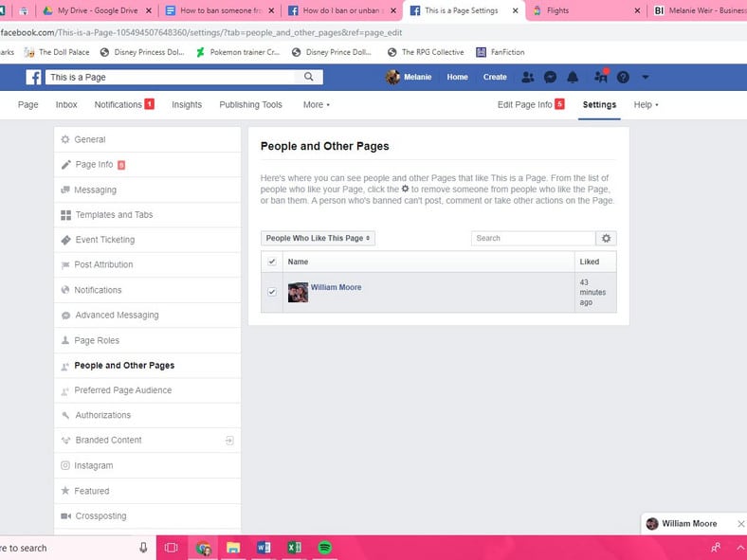Open the Quick Help question mark icon

623,77
